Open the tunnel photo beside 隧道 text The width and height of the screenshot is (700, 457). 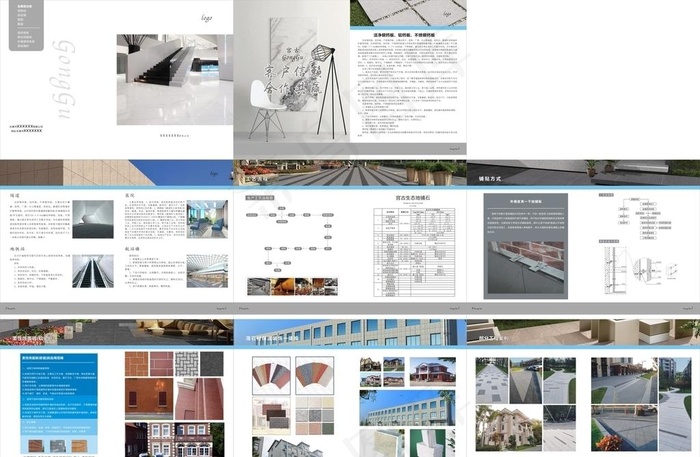(93, 219)
